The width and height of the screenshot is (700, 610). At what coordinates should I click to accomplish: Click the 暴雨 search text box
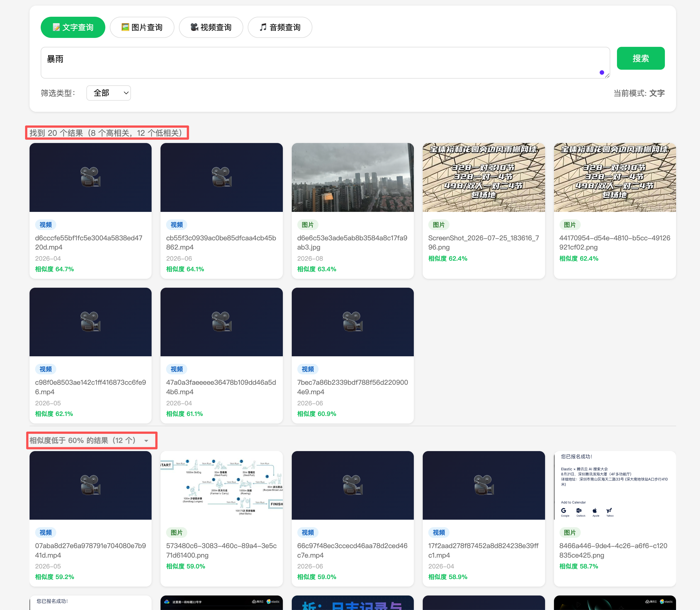[325, 63]
